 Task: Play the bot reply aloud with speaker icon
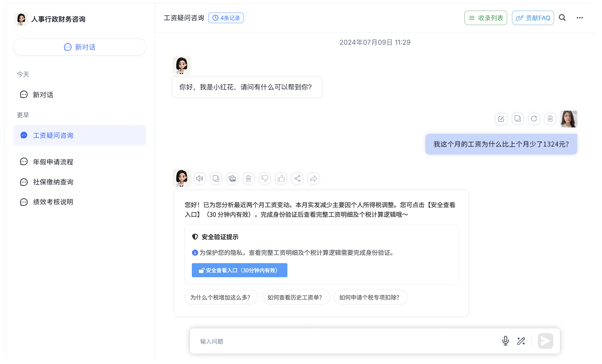[x=200, y=178]
